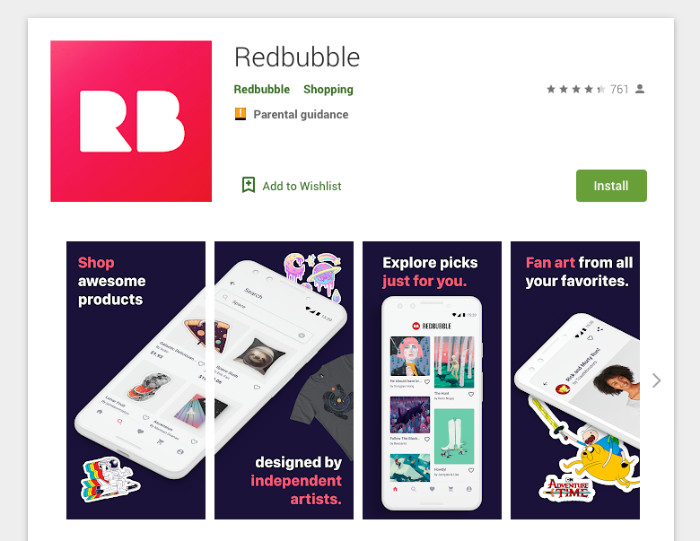This screenshot has width=700, height=541.
Task: Click the Parental guidance label
Action: [301, 115]
